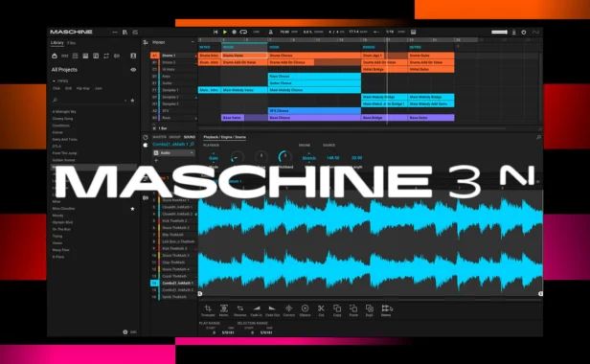Select the A1 Drums 1 group
Image resolution: width=590 pixels, height=364 pixels.
[174, 56]
